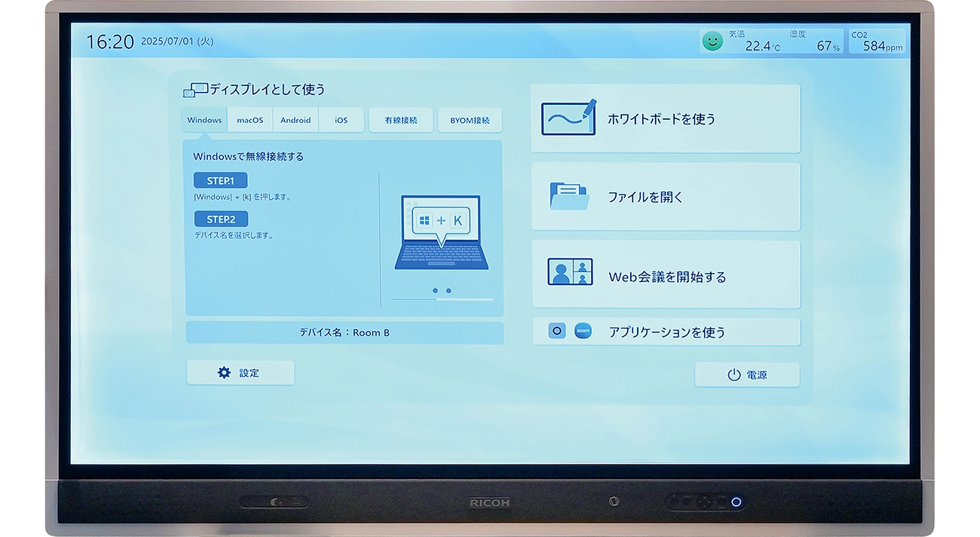The image size is (980, 537).
Task: Click the file folder icon
Action: 568,196
